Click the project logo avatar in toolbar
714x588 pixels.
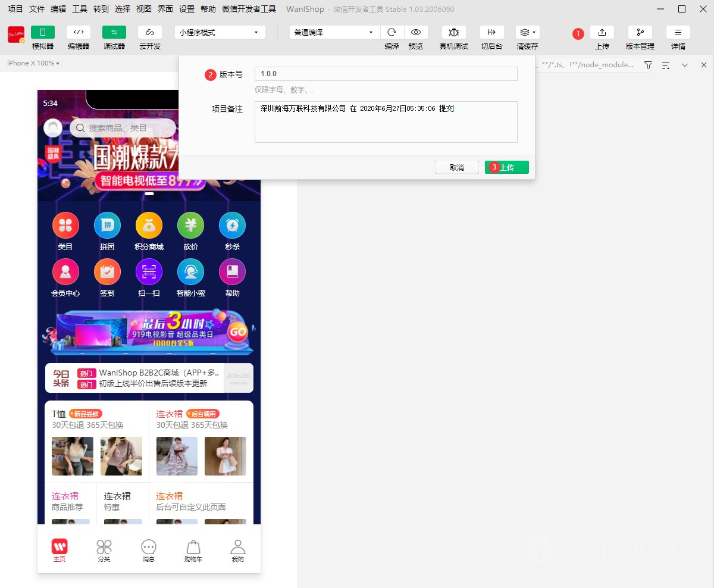click(x=16, y=35)
